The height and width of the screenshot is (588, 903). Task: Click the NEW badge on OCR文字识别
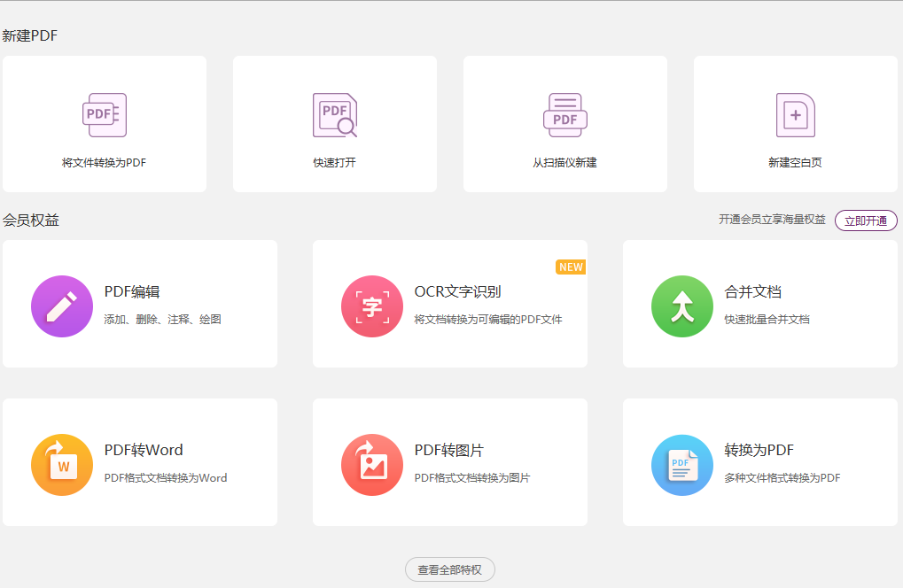point(571,266)
